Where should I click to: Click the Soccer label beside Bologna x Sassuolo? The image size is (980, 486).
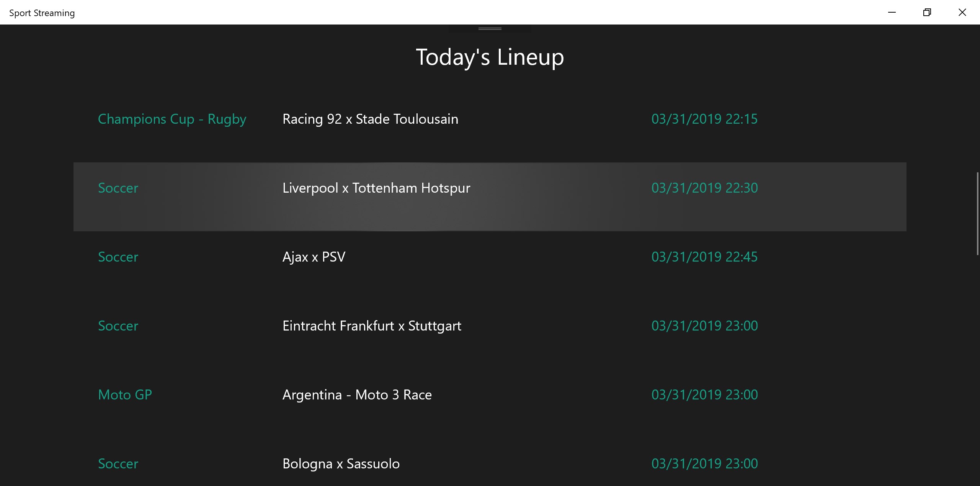(118, 464)
